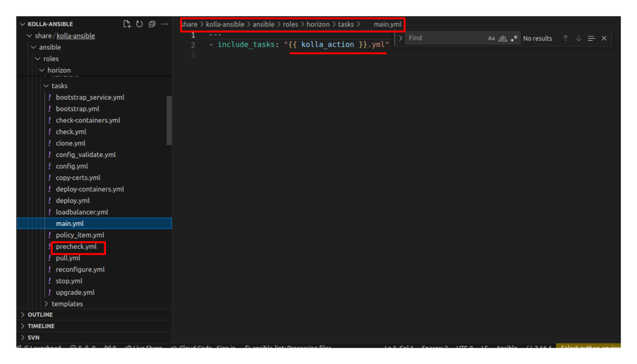Click the New File icon in explorer header
Viewport: 637px width, 364px height.
click(x=127, y=24)
